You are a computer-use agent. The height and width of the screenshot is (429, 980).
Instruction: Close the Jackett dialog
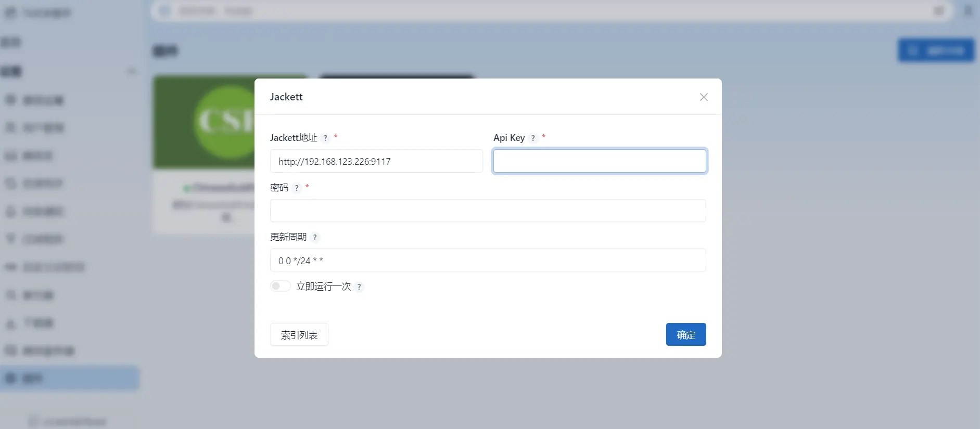click(704, 97)
